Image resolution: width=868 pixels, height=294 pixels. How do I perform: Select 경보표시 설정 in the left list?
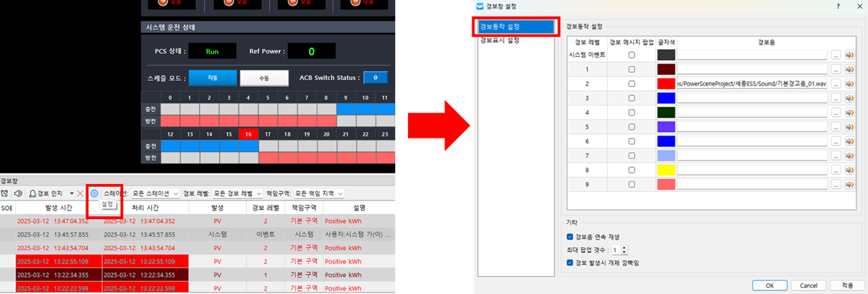coord(499,41)
